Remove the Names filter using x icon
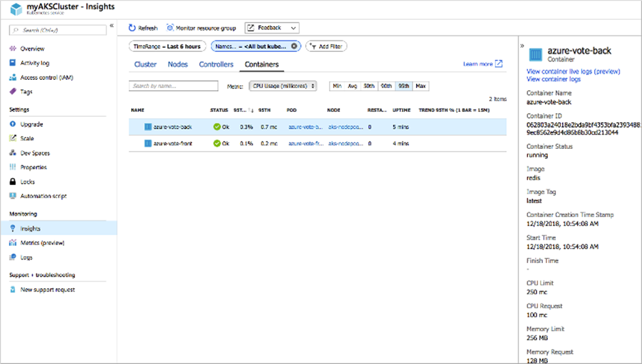 294,46
